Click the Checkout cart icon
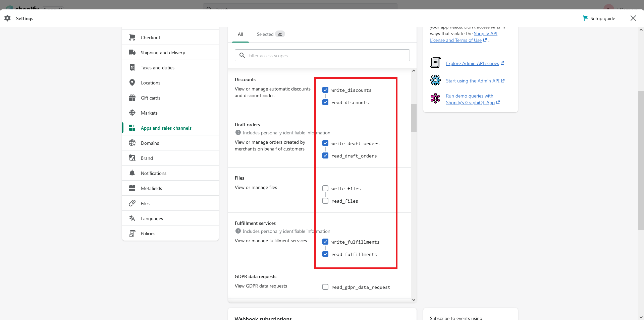Viewport: 644px width, 320px height. 132,38
